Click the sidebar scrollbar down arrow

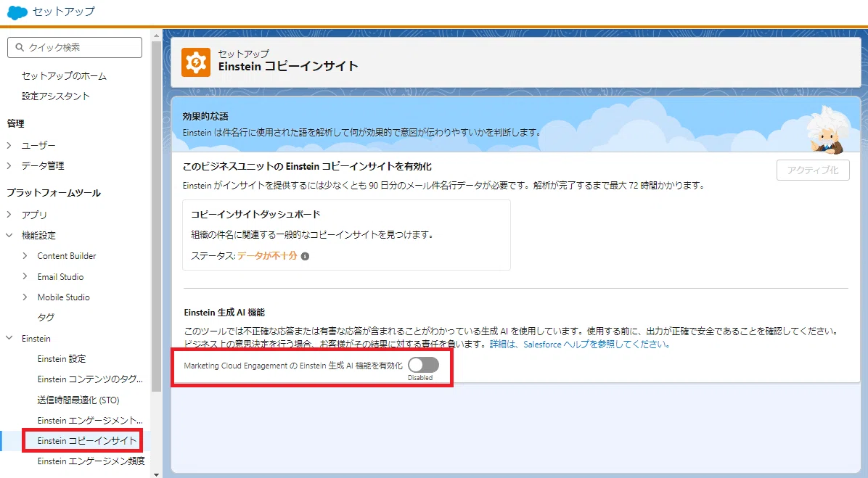tap(156, 474)
